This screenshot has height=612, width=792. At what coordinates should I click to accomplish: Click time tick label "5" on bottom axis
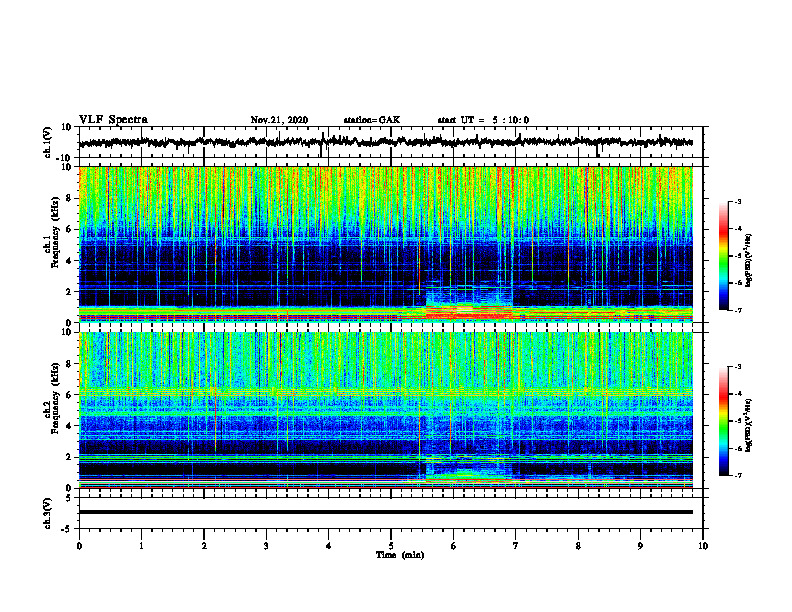pyautogui.click(x=391, y=546)
